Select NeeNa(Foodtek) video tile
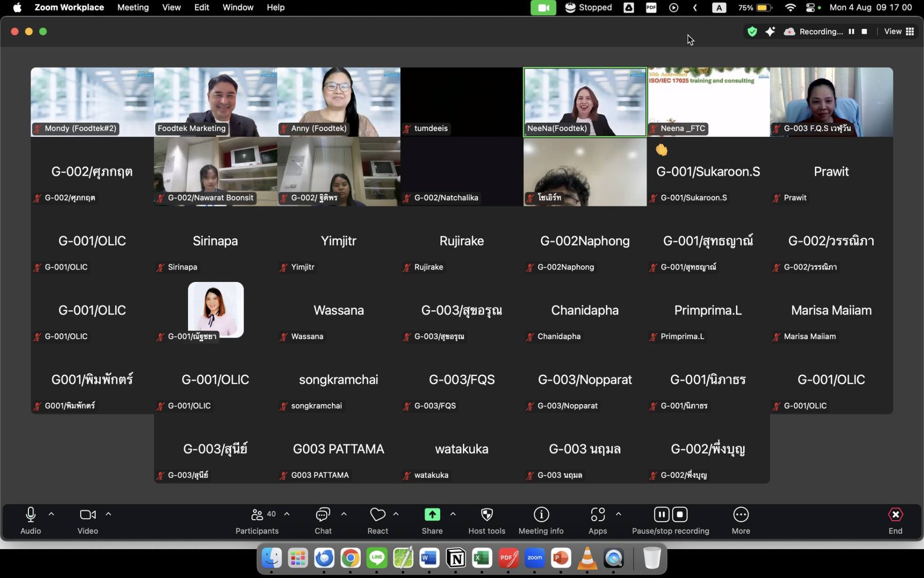This screenshot has width=924, height=578. click(x=585, y=102)
